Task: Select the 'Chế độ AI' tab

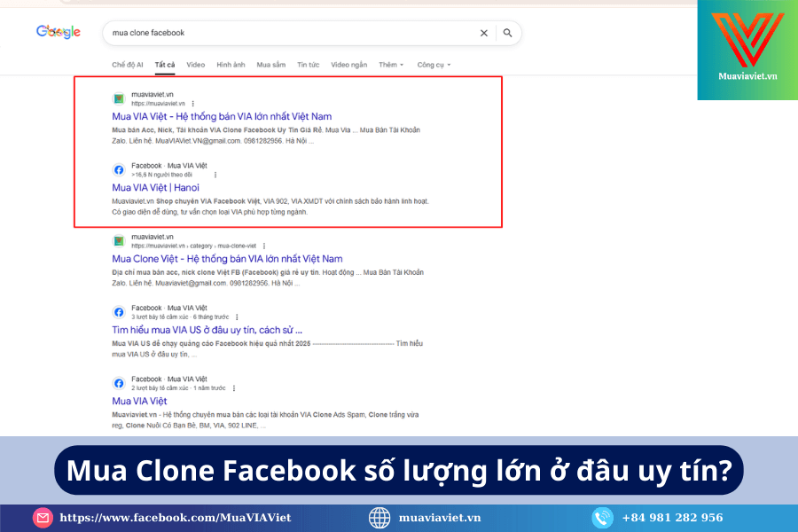Action: pos(127,65)
